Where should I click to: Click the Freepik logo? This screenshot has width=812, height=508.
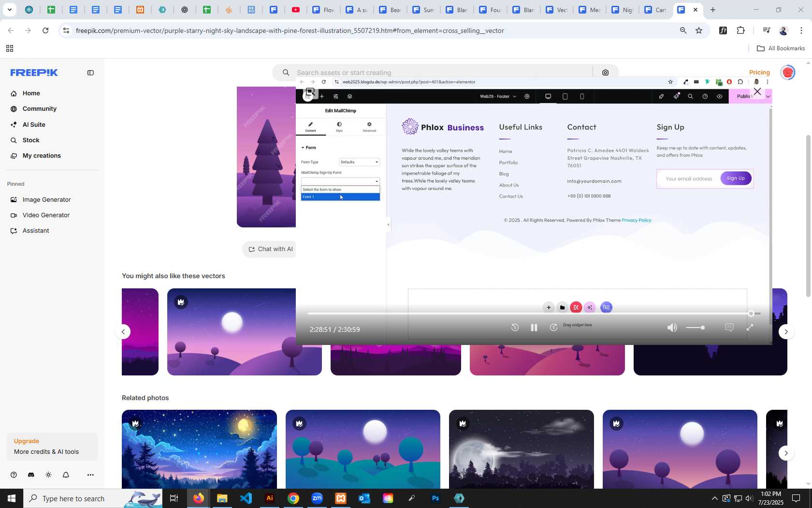[x=34, y=73]
